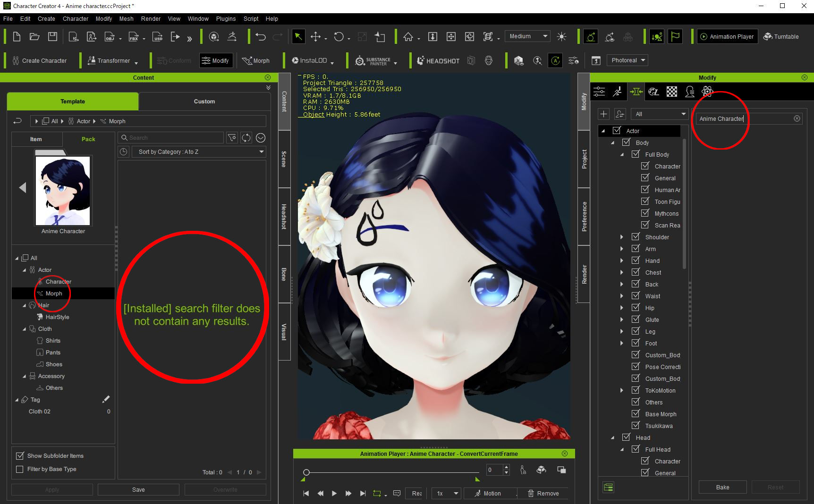Activate the Select tool arrow icon
The image size is (814, 504).
pos(298,36)
